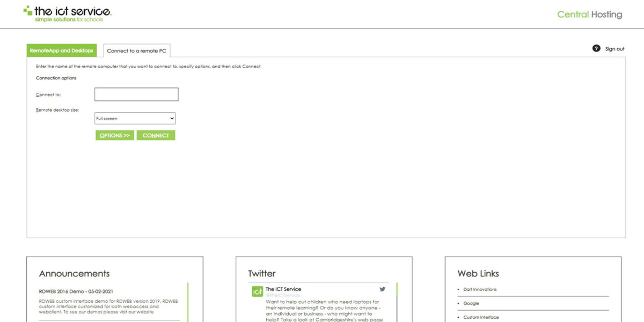The height and width of the screenshot is (322, 644).
Task: Click the Announcements heading
Action: (75, 273)
